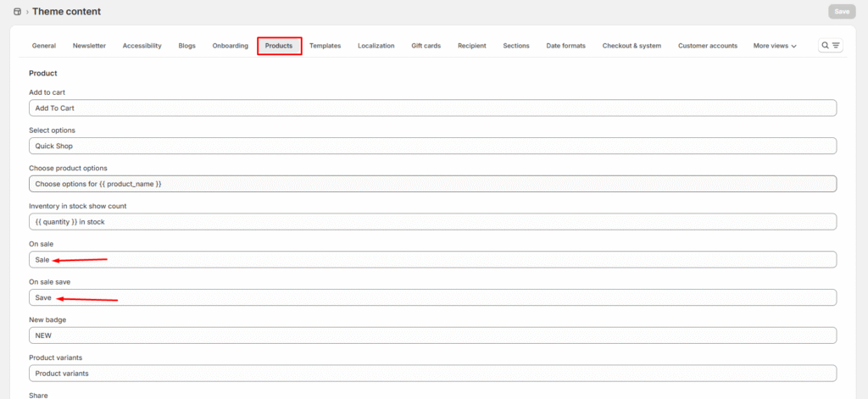
Task: Open the Newsletter tab
Action: pos(89,46)
